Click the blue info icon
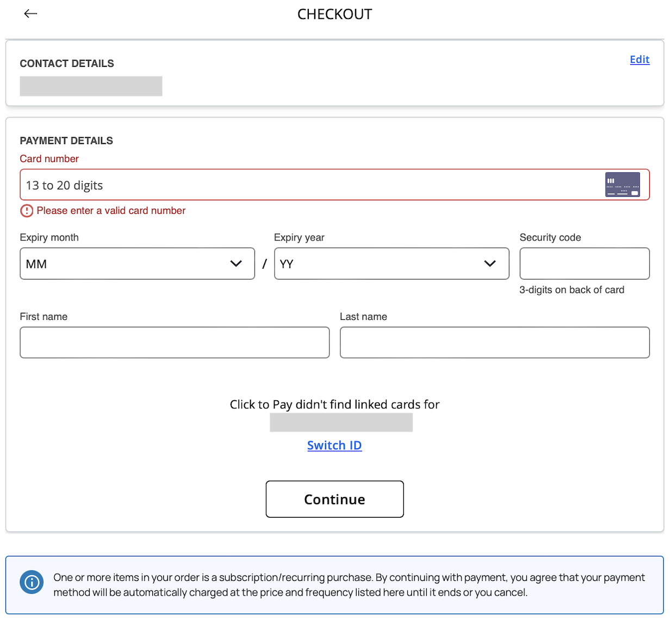Screen dimensions: 672x620 coord(32,582)
